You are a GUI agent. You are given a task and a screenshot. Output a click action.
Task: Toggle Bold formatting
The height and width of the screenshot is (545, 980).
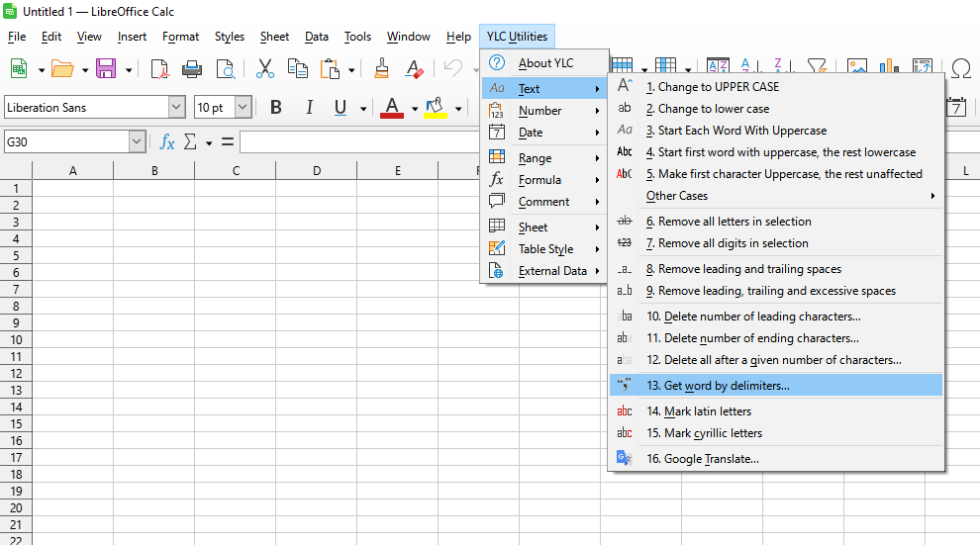276,107
